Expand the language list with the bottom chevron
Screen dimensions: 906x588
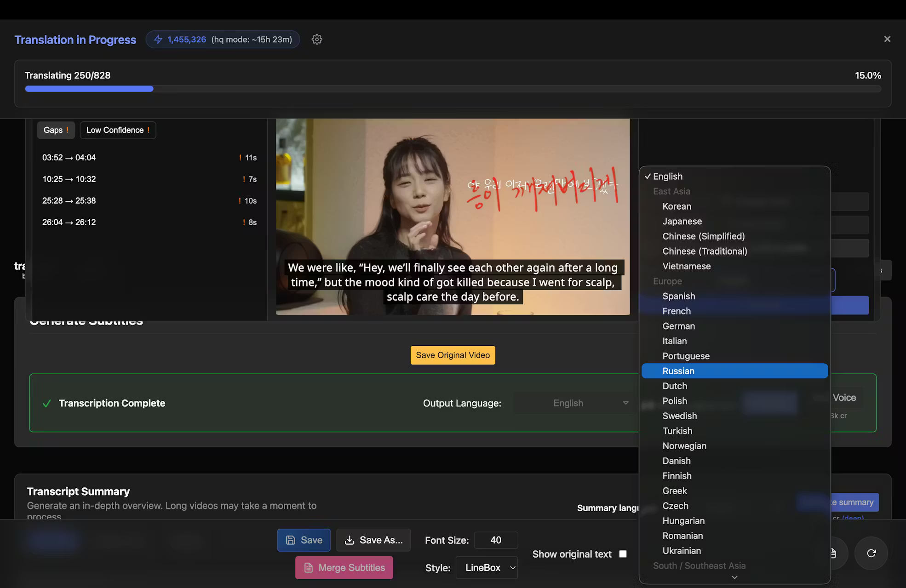click(734, 577)
